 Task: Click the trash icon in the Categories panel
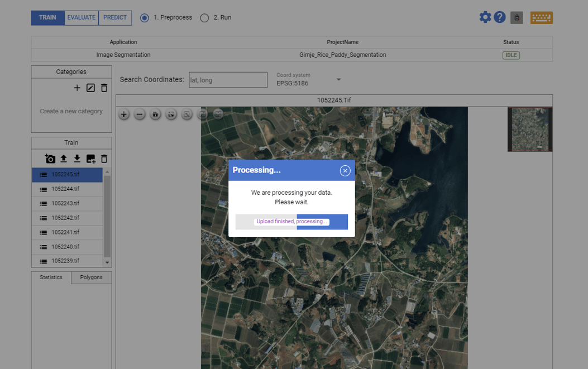click(104, 88)
